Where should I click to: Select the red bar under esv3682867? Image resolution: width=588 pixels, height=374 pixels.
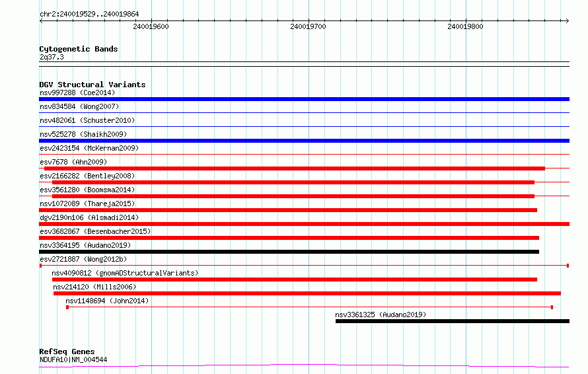tap(289, 238)
